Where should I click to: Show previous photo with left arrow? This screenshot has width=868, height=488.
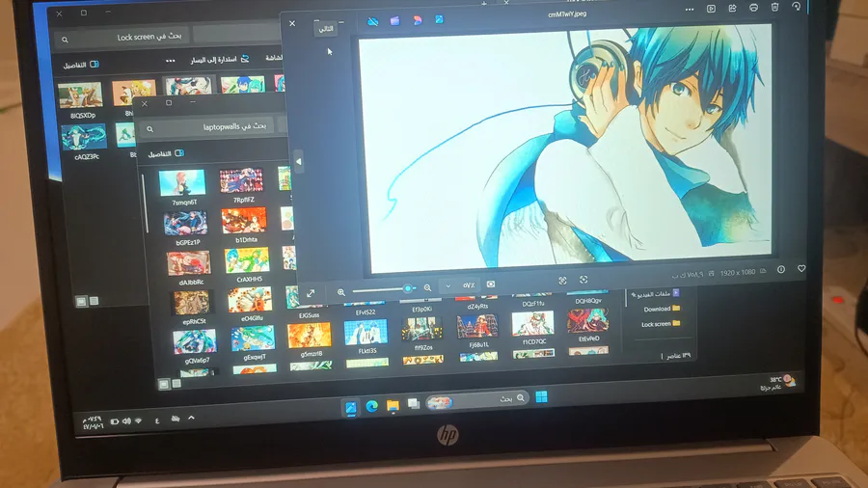(x=299, y=162)
